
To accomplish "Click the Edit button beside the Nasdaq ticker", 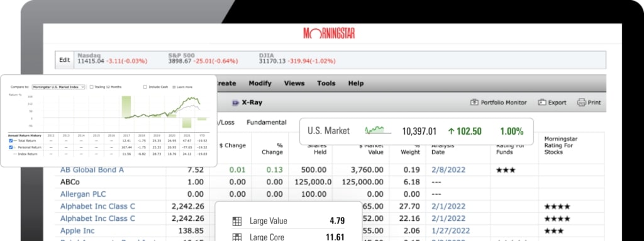I will (x=65, y=60).
